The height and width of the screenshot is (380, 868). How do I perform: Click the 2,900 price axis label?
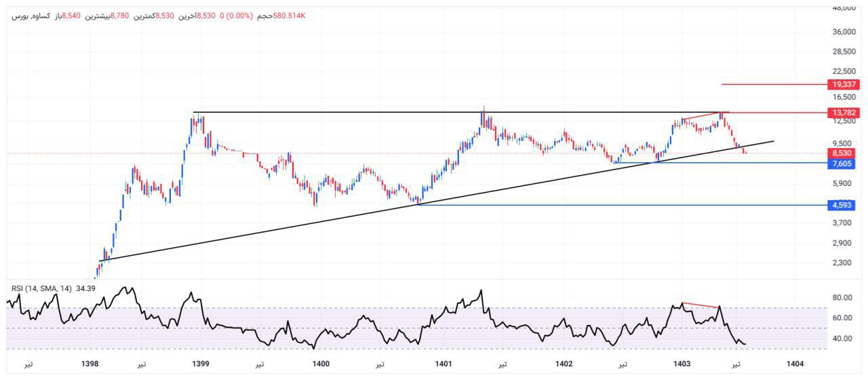pyautogui.click(x=843, y=243)
